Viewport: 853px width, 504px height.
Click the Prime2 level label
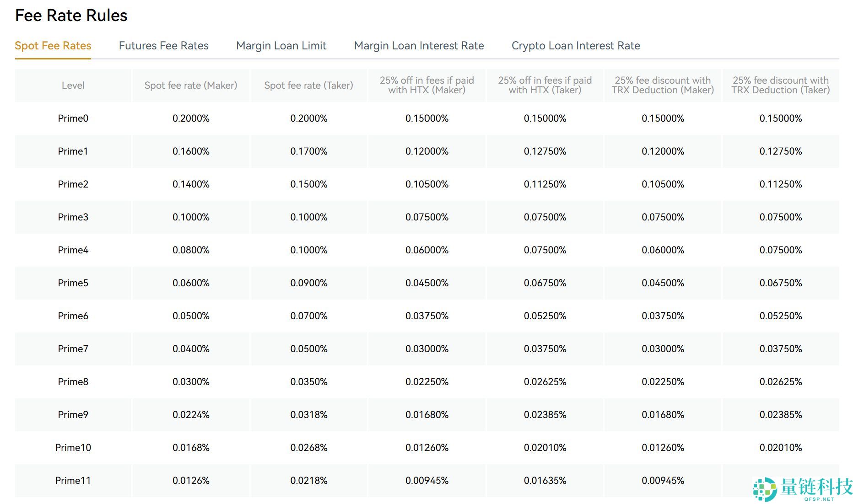[x=73, y=184]
